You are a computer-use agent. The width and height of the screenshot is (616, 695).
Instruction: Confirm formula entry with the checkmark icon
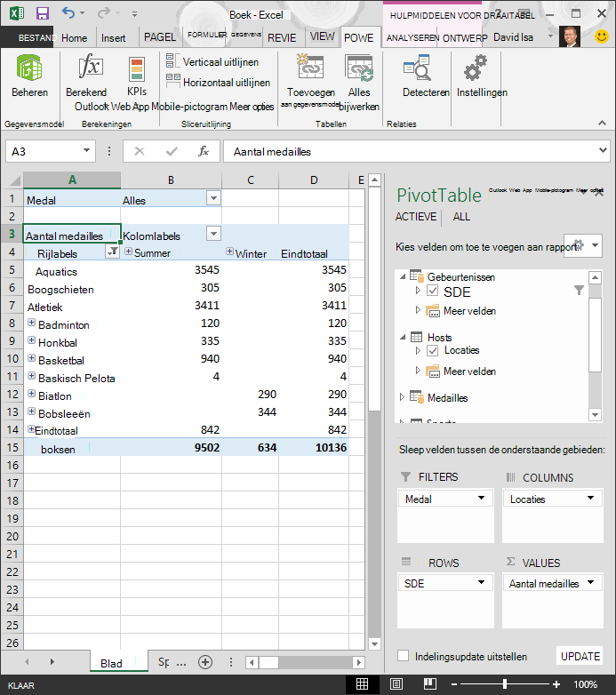click(172, 152)
